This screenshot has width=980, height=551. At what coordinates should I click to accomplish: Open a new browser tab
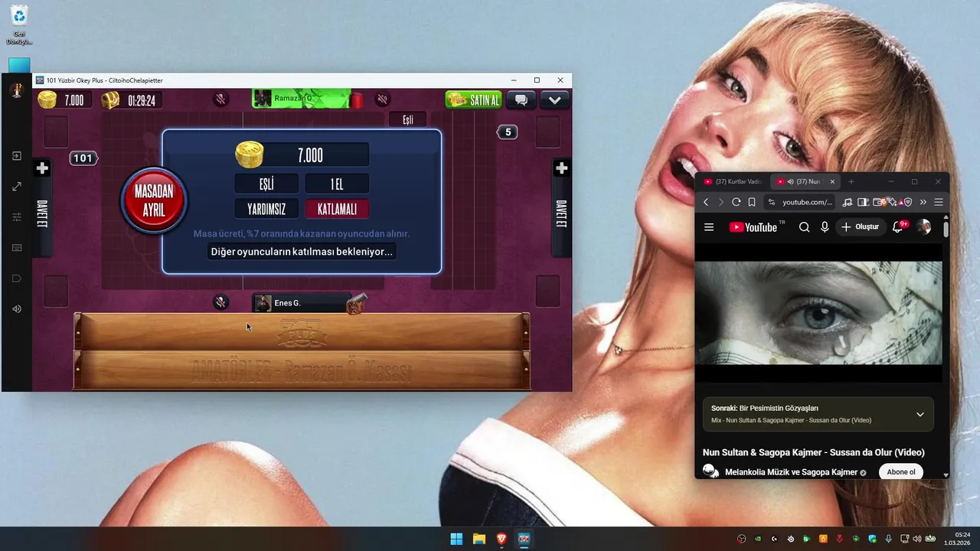pos(851,181)
